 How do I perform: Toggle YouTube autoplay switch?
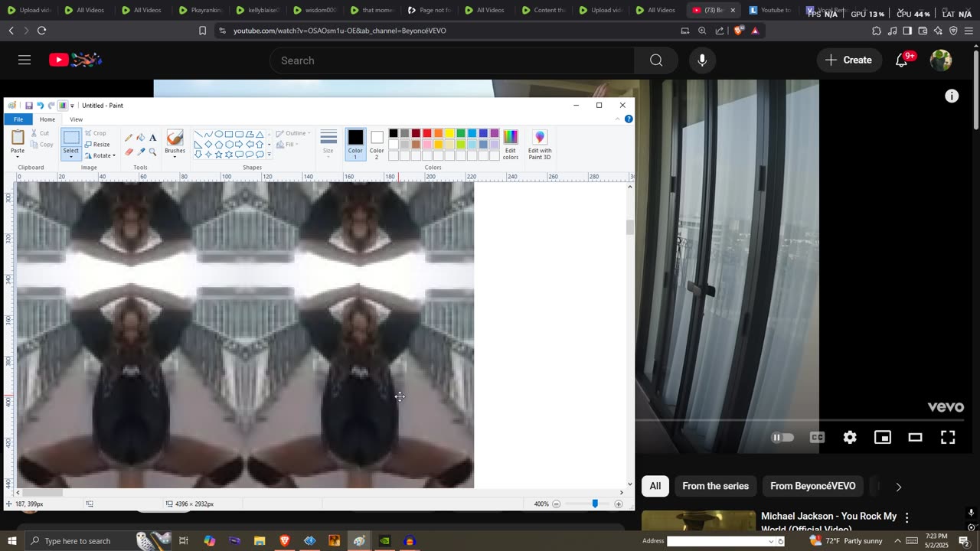point(782,438)
